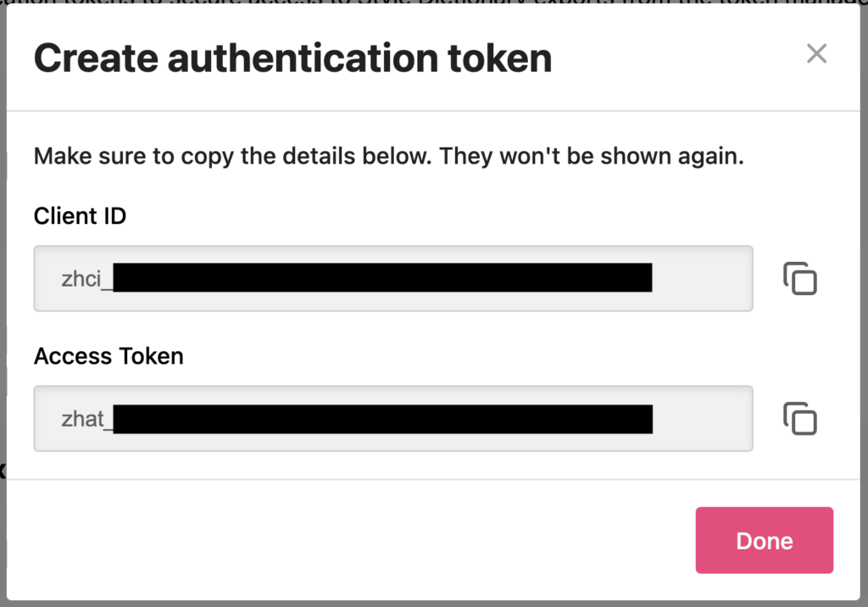Click blank space after redacted Access Token
The width and height of the screenshot is (868, 607).
point(702,418)
